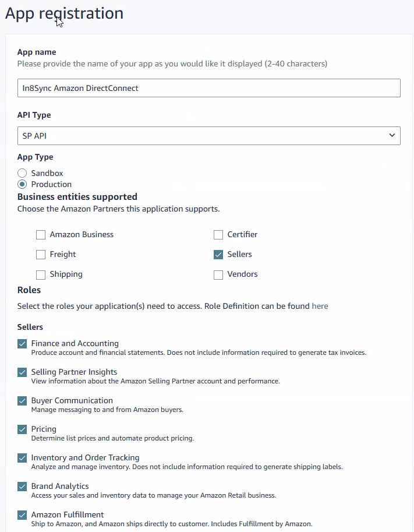This screenshot has width=414, height=532.
Task: Check the Amazon Business checkbox
Action: point(41,235)
